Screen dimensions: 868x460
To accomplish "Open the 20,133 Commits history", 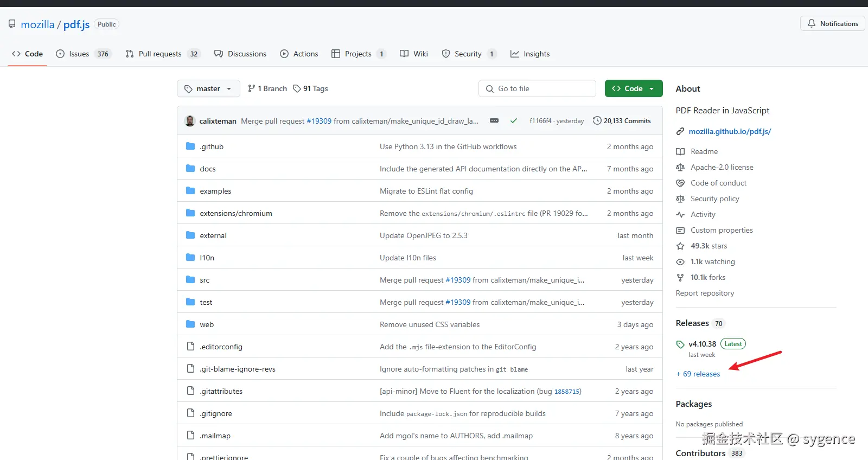I will (x=622, y=121).
